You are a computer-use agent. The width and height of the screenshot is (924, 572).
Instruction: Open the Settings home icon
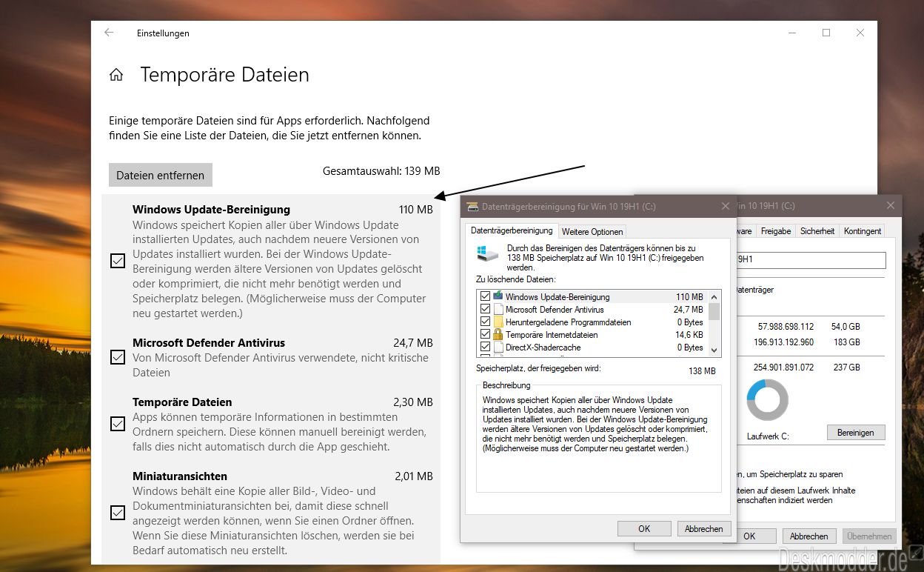click(x=116, y=75)
